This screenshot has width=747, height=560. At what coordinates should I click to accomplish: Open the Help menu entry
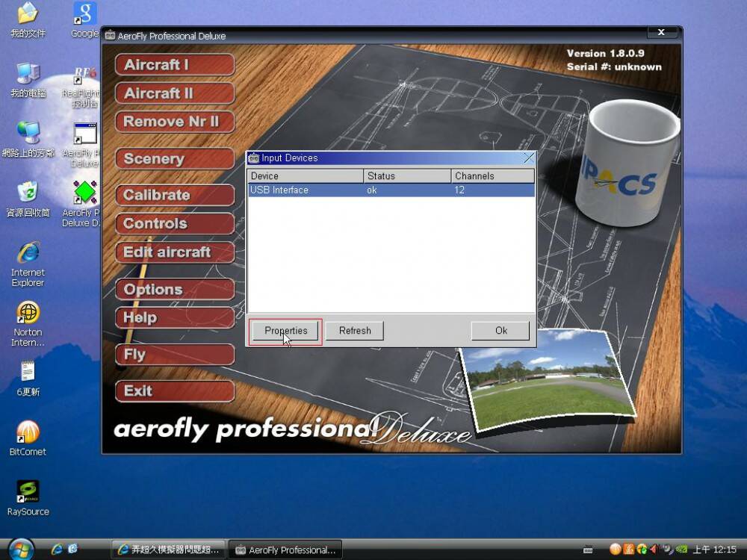coord(175,317)
